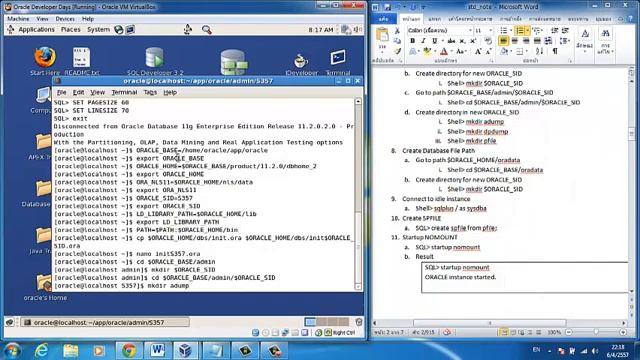Screen dimensions: 640x360
Task: Click Underline in Word ribbon
Action: click(x=434, y=41)
